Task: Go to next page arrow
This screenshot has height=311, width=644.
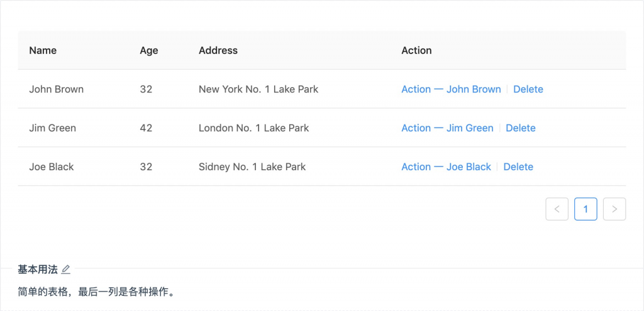Action: pos(614,209)
